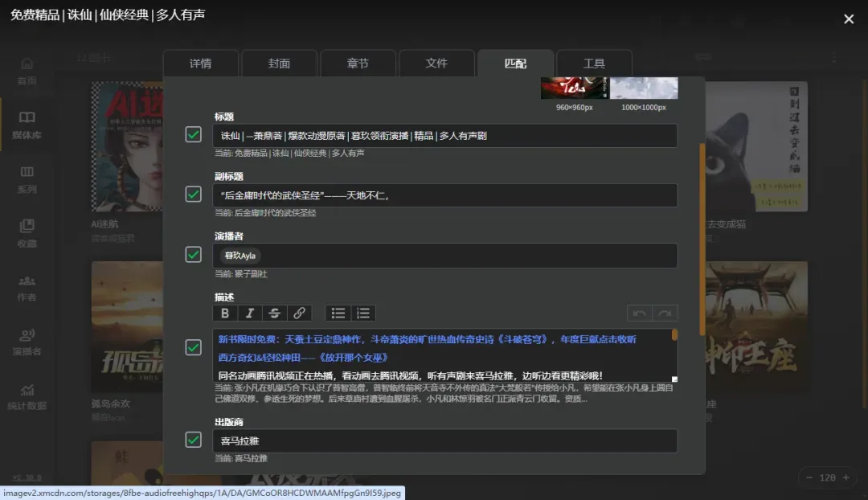This screenshot has height=500, width=868.
Task: Enable matching for the 副标题 subtitle field
Action: pyautogui.click(x=193, y=195)
